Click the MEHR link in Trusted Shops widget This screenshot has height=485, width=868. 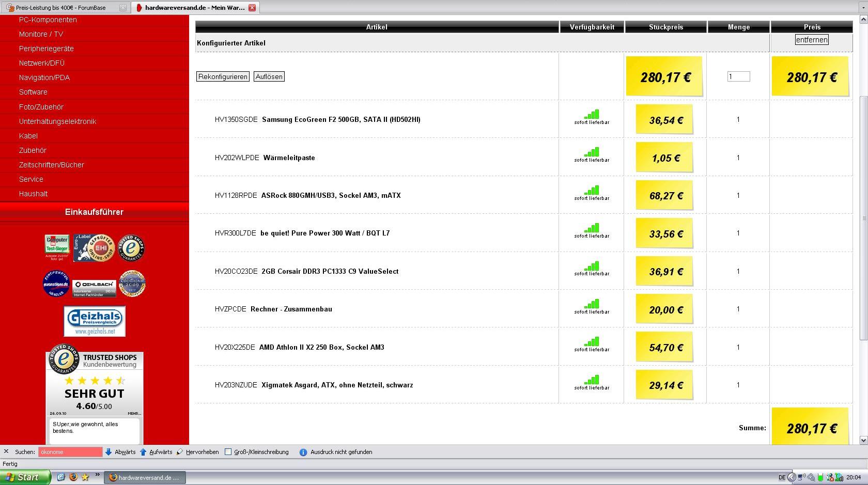[134, 413]
